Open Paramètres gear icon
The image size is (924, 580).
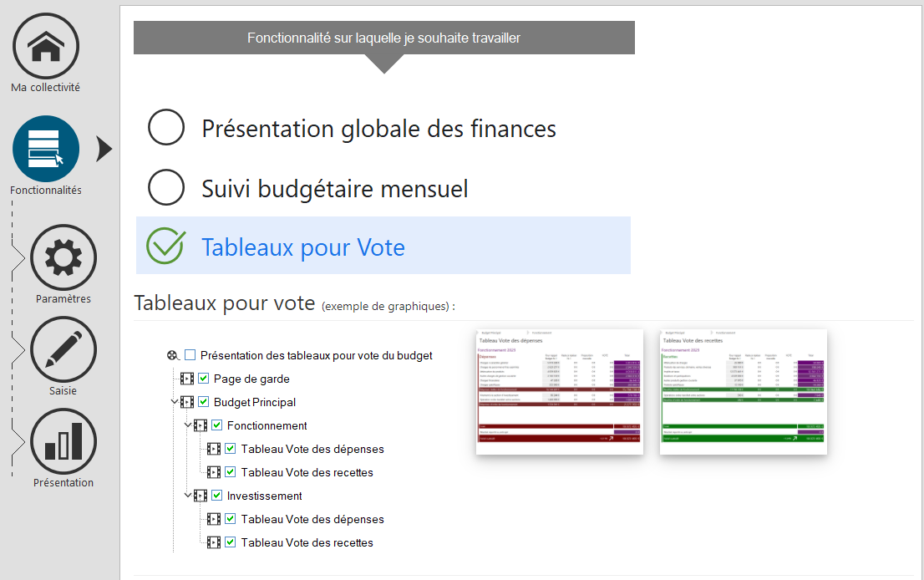point(63,258)
